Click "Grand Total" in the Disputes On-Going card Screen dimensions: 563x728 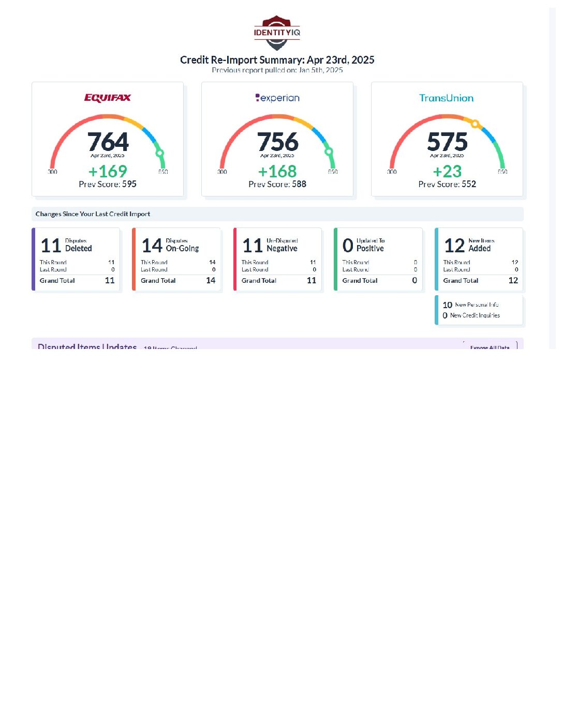158,280
